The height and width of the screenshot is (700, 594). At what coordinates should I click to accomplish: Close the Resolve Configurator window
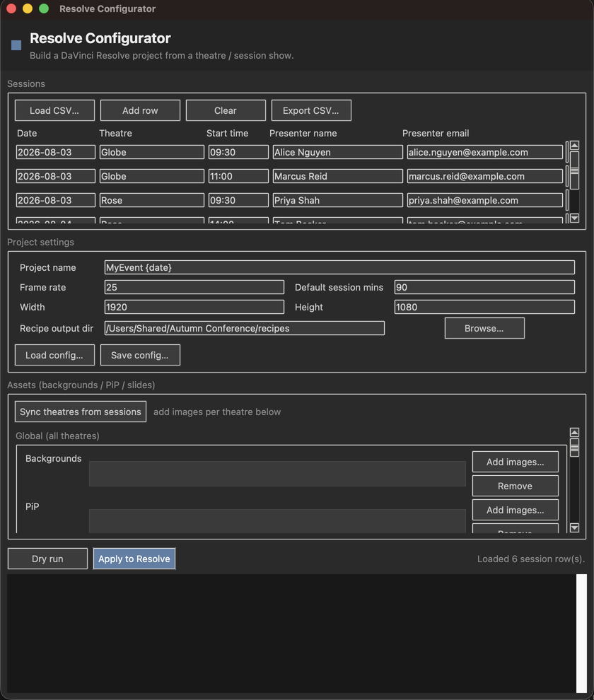(x=11, y=8)
